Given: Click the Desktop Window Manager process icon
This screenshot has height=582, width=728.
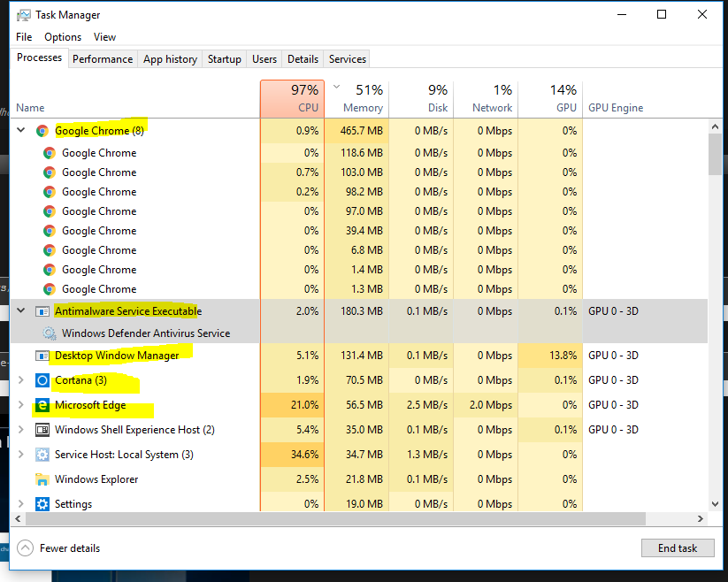Looking at the screenshot, I should 42,356.
